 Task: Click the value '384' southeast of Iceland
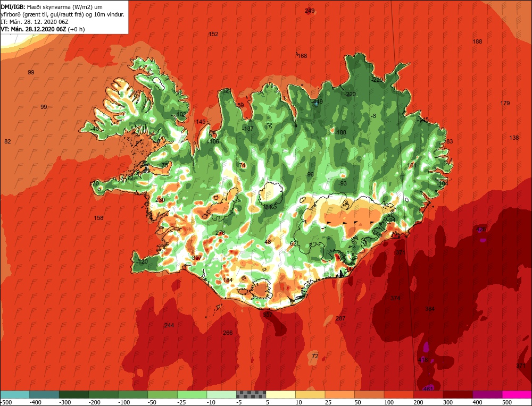(430, 309)
